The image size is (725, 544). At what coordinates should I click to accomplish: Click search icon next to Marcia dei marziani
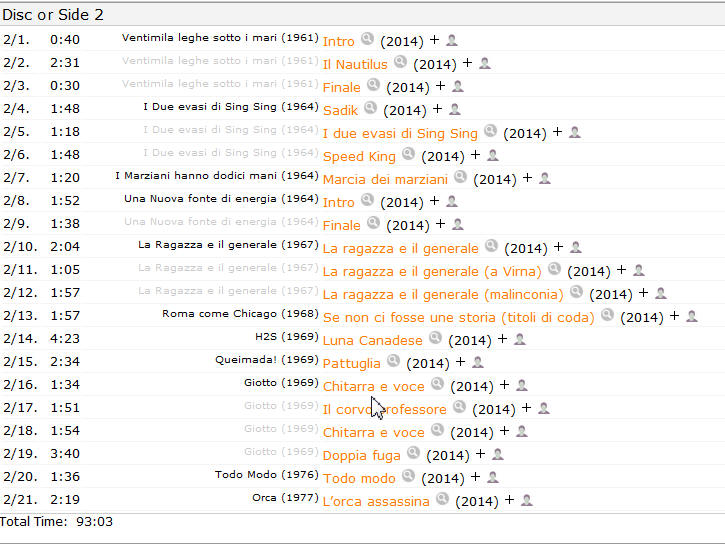[x=461, y=177]
